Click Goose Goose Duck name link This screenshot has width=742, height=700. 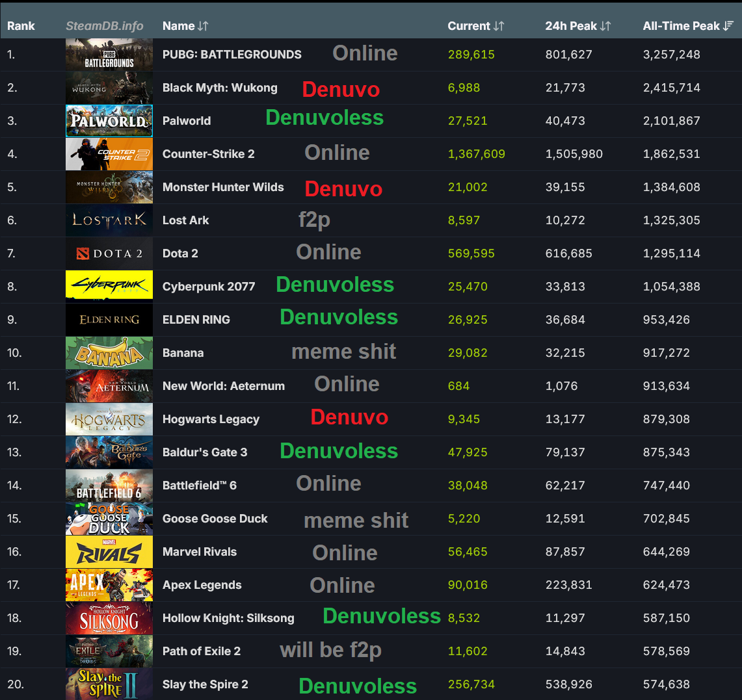click(215, 519)
